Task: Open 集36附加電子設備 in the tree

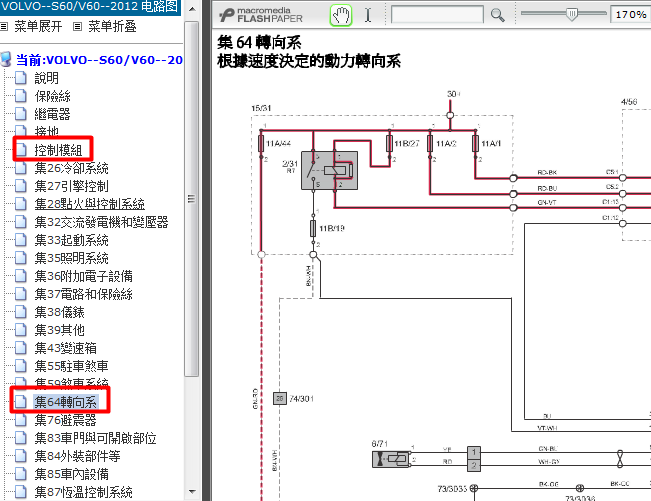Action: 83,276
